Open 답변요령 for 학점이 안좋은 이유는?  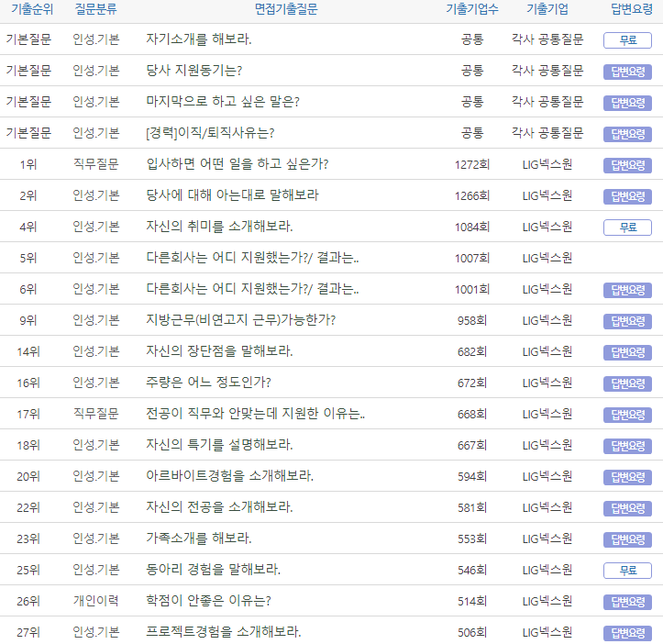627,602
